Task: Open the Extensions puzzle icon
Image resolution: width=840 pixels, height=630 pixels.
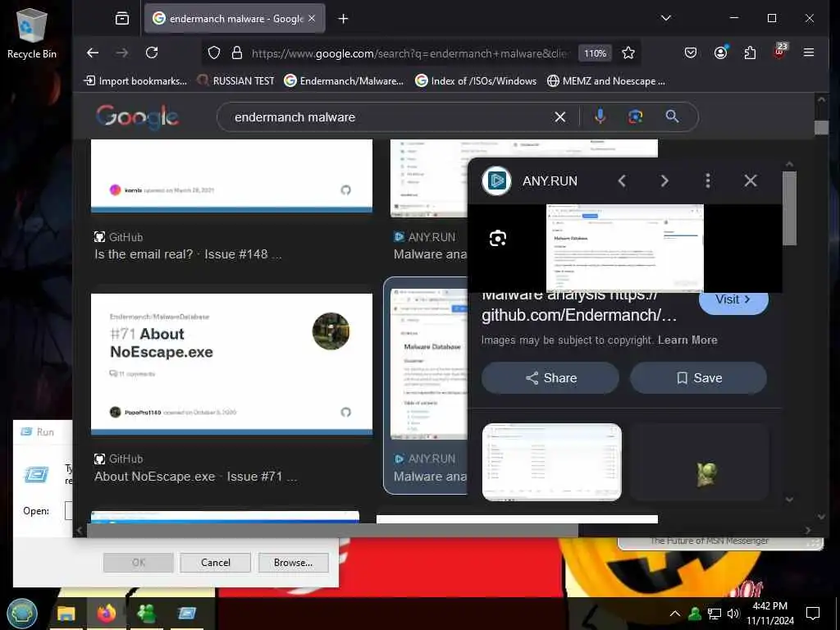Action: 750,52
